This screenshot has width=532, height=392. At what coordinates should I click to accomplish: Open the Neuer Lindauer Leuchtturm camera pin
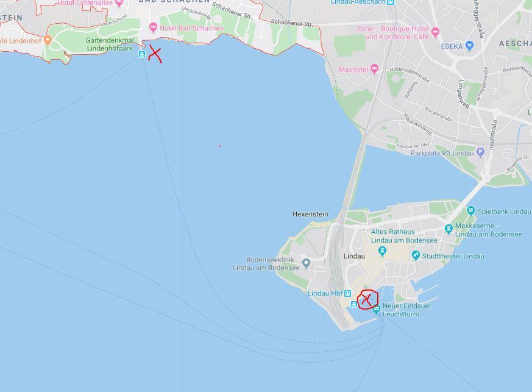(x=376, y=310)
